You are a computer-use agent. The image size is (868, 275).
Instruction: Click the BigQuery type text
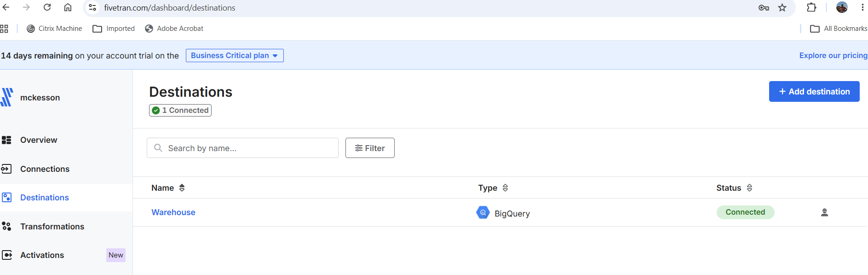tap(512, 214)
